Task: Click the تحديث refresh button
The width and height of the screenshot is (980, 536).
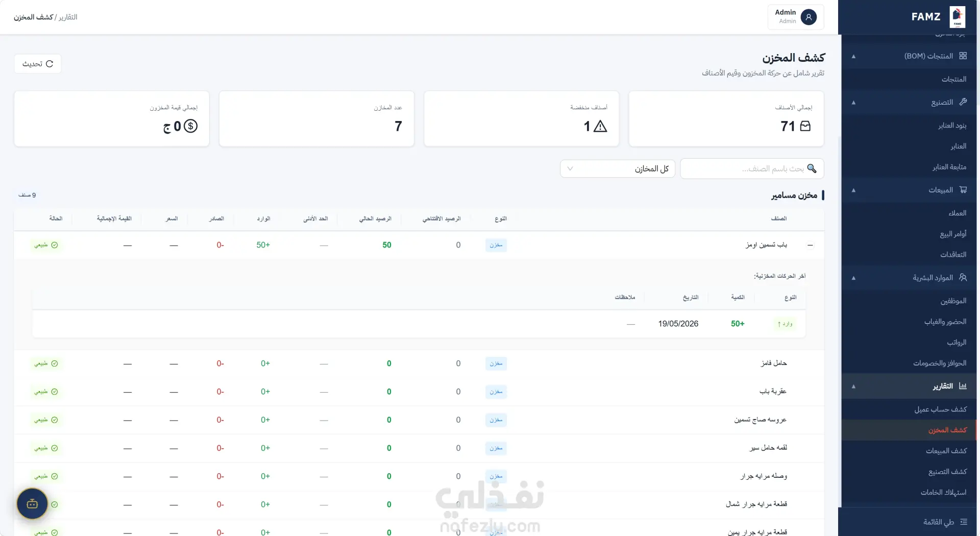Action: 38,64
